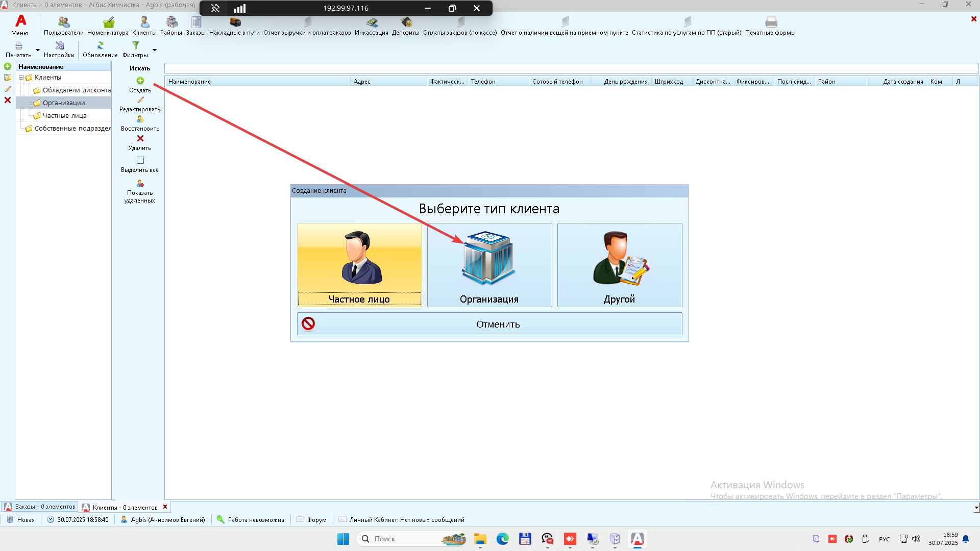980x551 pixels.
Task: Sort by Район column header
Action: [x=840, y=82]
